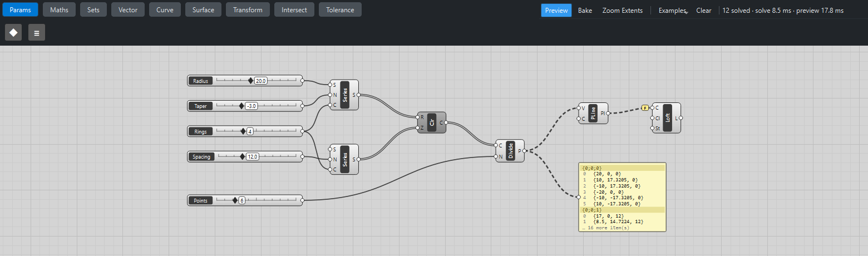Click panel row {17, 0, 12}
Screen dimensions: 868x256
pos(622,215)
